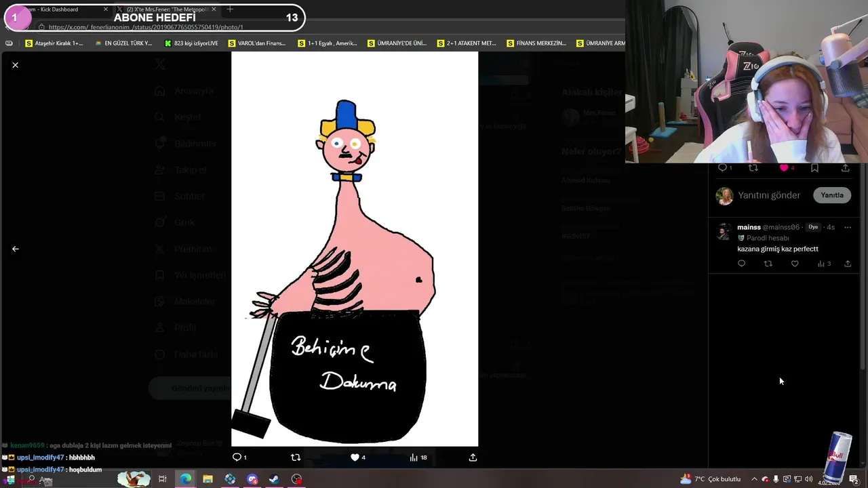Open Task View in the taskbar
868x488 pixels.
coord(163,479)
